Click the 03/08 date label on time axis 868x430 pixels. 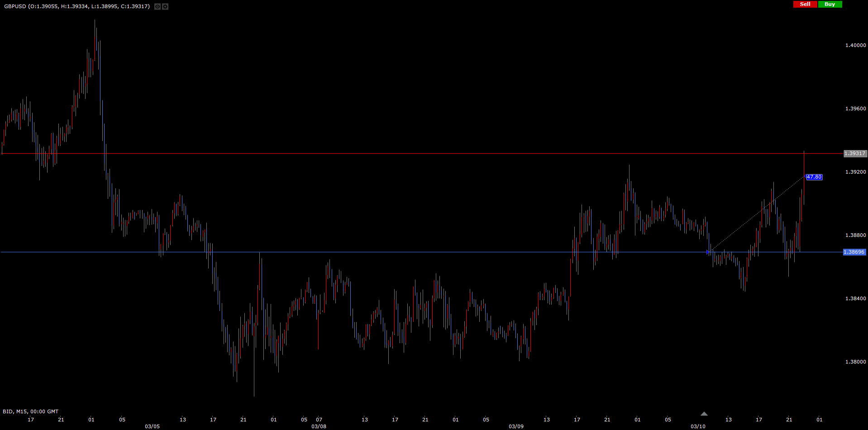tap(319, 426)
